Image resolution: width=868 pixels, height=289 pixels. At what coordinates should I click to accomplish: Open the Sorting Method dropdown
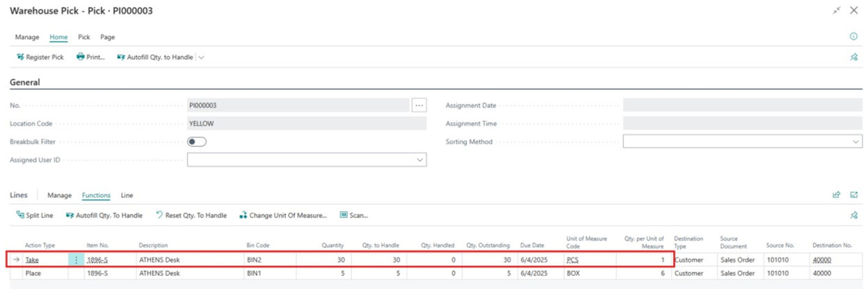click(855, 142)
